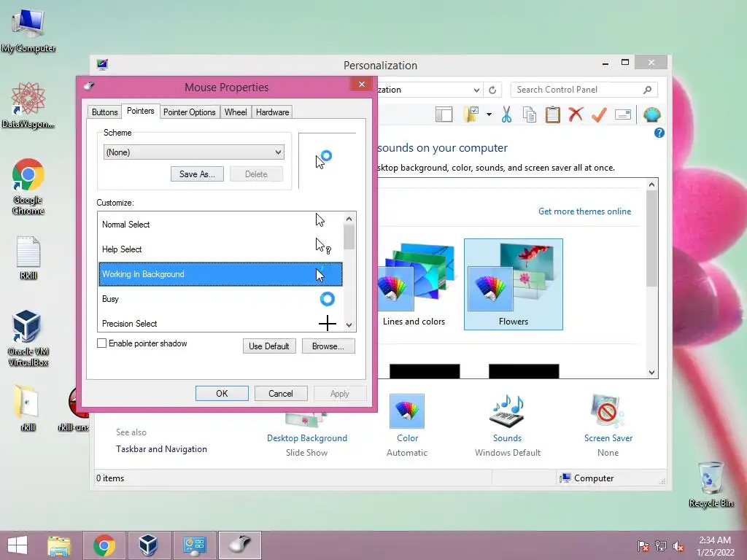Open the Scheme dropdown in Mouse Properties
Image resolution: width=747 pixels, height=560 pixels.
point(194,152)
